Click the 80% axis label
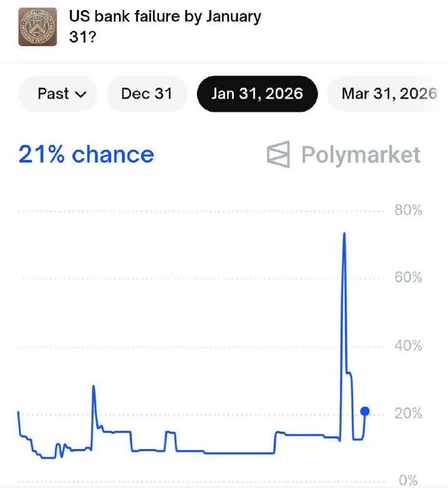Screen dimensions: 448x499 coord(408,210)
